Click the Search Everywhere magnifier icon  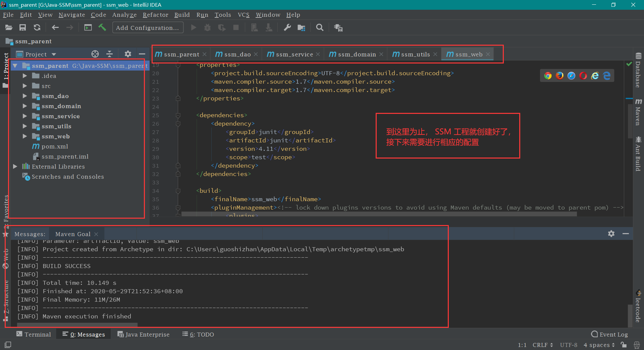click(320, 28)
